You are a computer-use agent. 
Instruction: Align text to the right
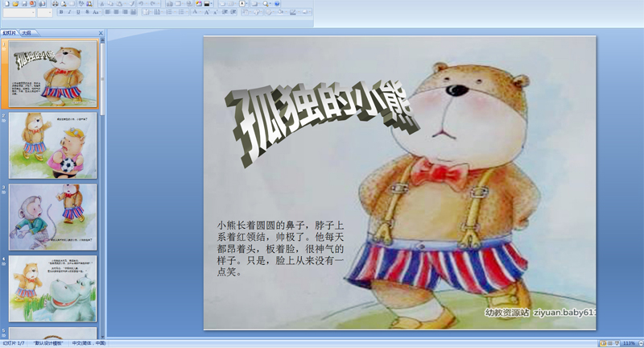125,12
